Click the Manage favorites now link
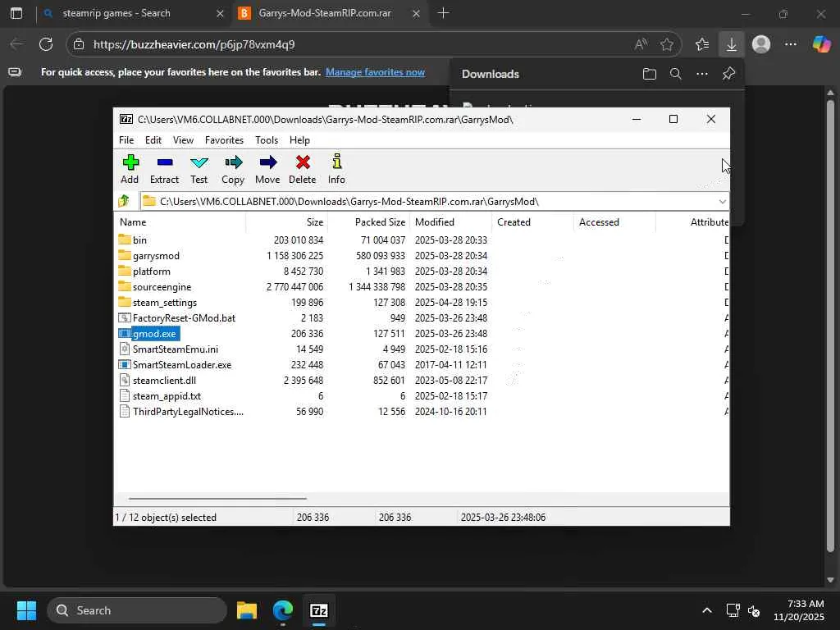The height and width of the screenshot is (630, 840). [x=375, y=72]
